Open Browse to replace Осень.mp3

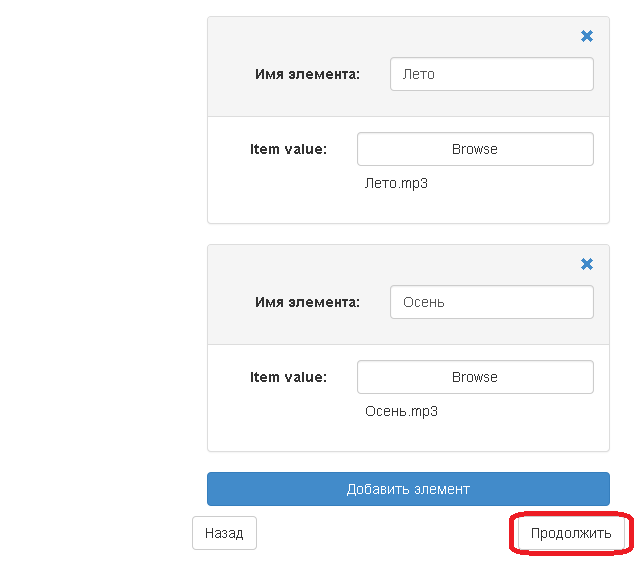pyautogui.click(x=475, y=377)
